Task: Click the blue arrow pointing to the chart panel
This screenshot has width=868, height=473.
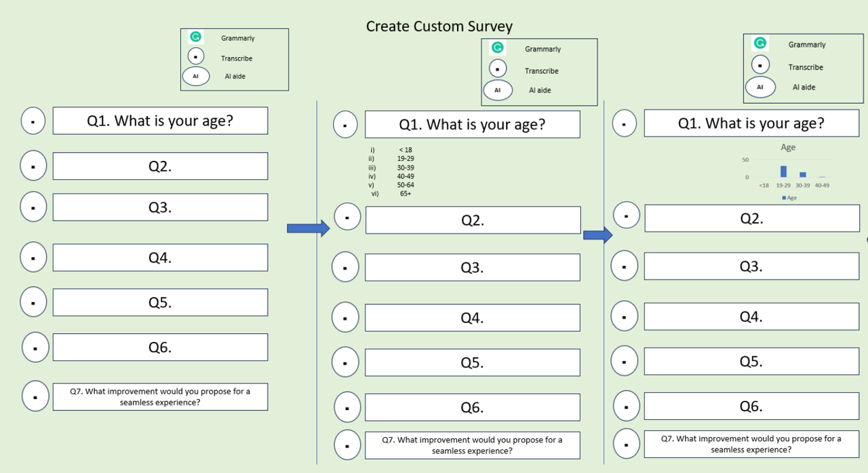Action: coord(597,235)
